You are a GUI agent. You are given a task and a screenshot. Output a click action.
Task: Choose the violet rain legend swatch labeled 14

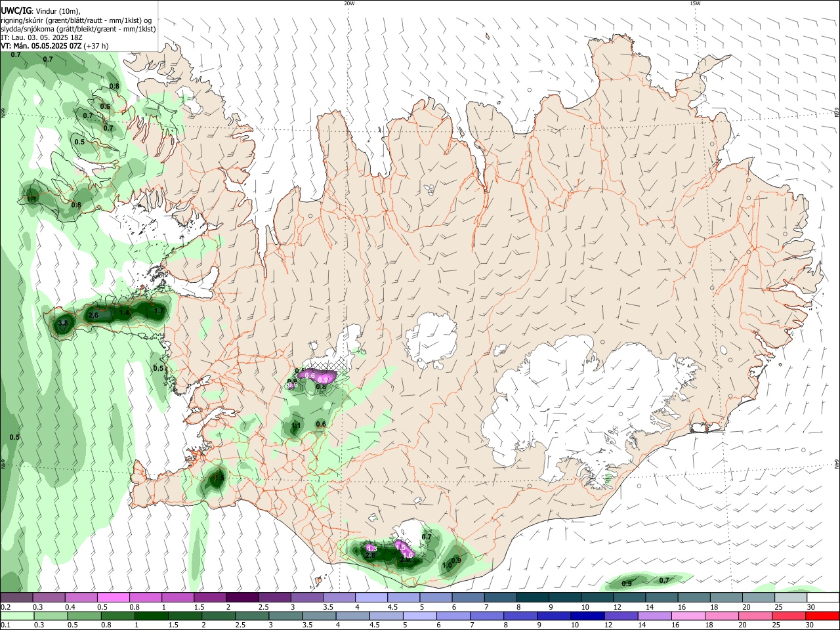click(654, 616)
